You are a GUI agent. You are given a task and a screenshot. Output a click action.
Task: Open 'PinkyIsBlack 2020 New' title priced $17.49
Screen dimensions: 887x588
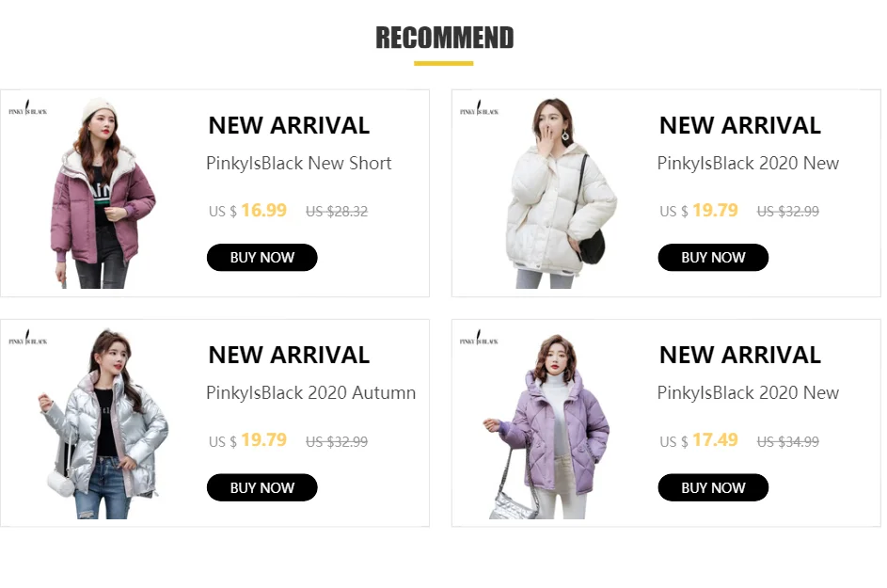tap(748, 392)
